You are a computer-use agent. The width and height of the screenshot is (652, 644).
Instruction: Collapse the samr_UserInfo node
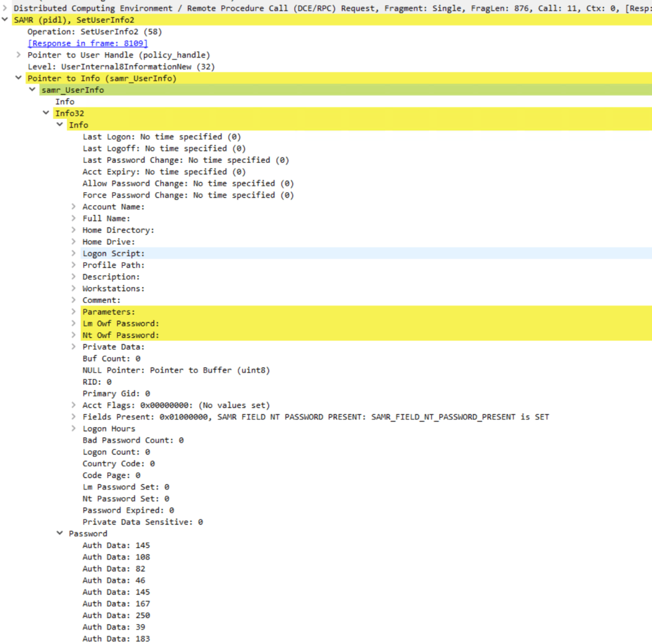(32, 90)
